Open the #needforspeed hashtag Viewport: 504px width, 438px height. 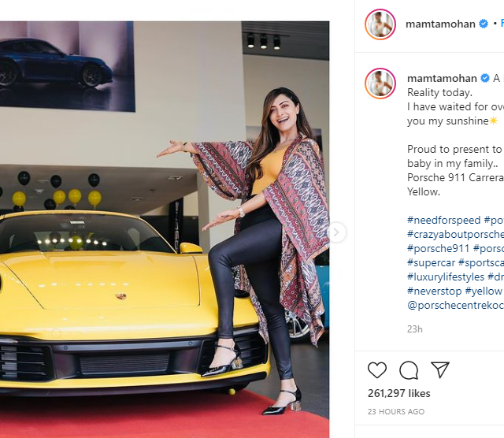click(443, 220)
